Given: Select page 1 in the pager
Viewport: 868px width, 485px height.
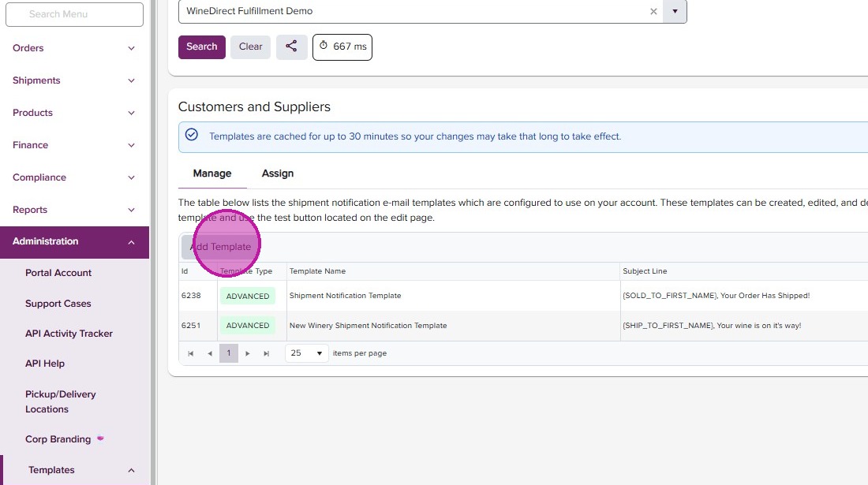Looking at the screenshot, I should pyautogui.click(x=229, y=353).
